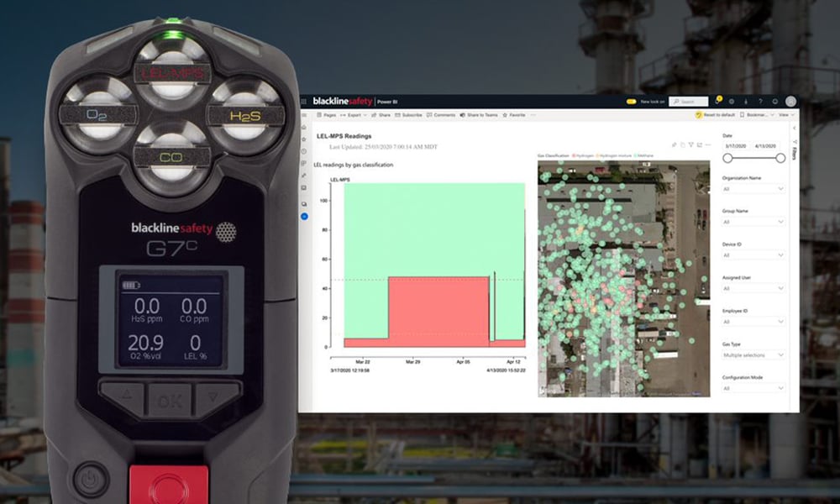Open the Bookmarks dropdown
The height and width of the screenshot is (504, 840).
(757, 115)
